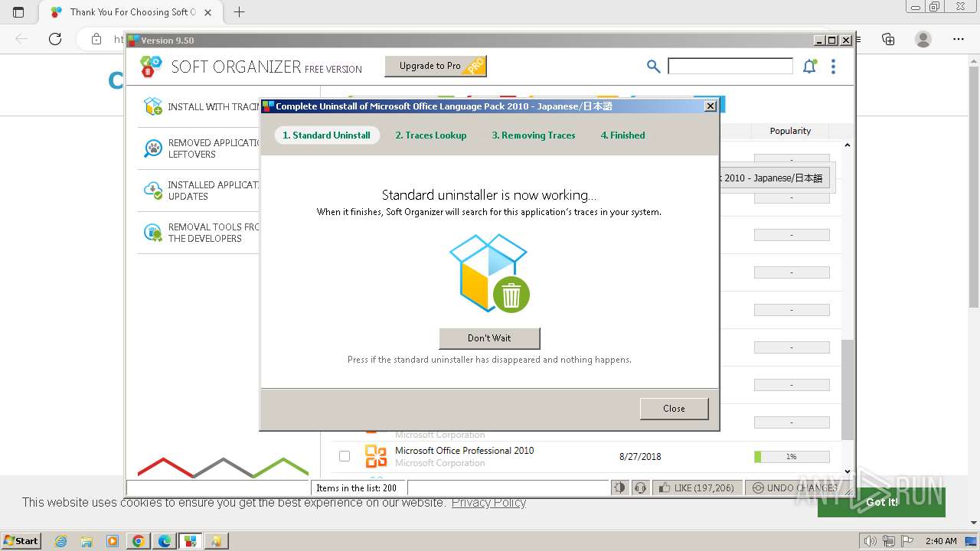Focus the Soft Organizer search field
The image size is (980, 551).
[730, 67]
